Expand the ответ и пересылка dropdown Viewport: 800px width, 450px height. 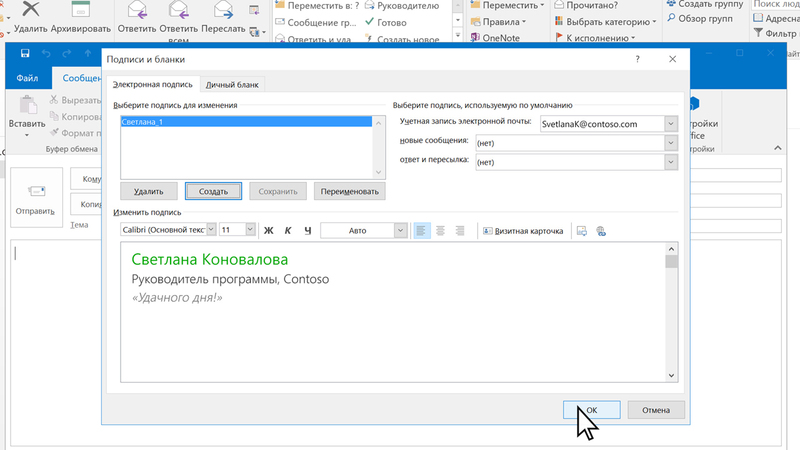[670, 162]
